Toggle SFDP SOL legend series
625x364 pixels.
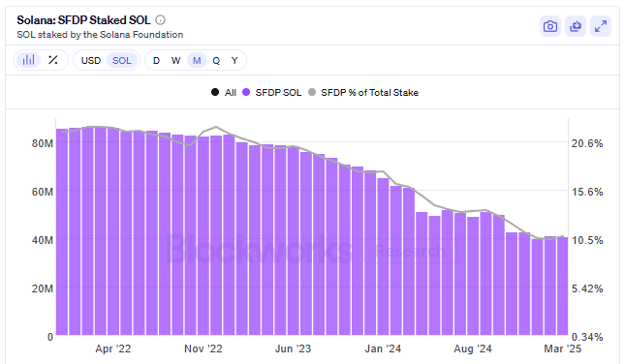pos(272,92)
